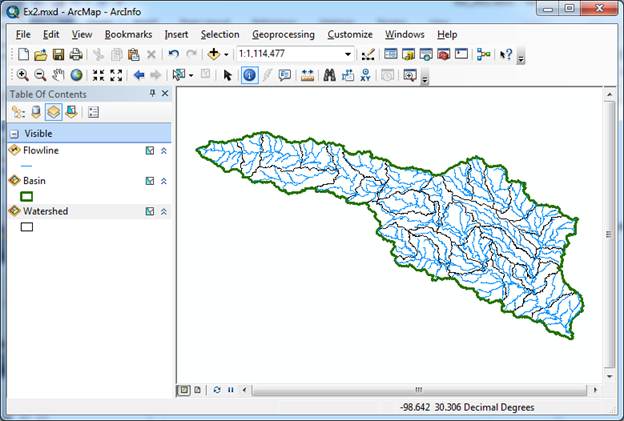The width and height of the screenshot is (624, 421).
Task: Select the Identify tool
Action: [x=249, y=75]
